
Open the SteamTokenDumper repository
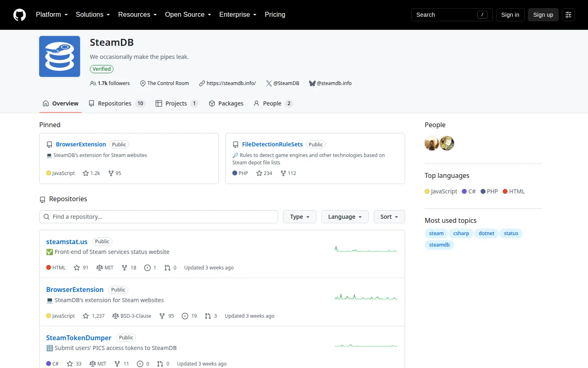click(x=79, y=338)
